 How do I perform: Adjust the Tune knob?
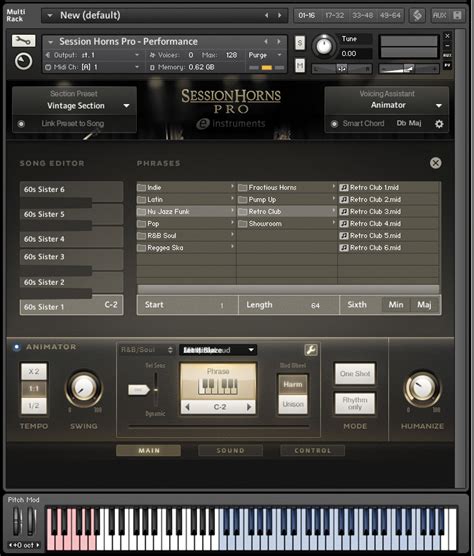tap(324, 46)
